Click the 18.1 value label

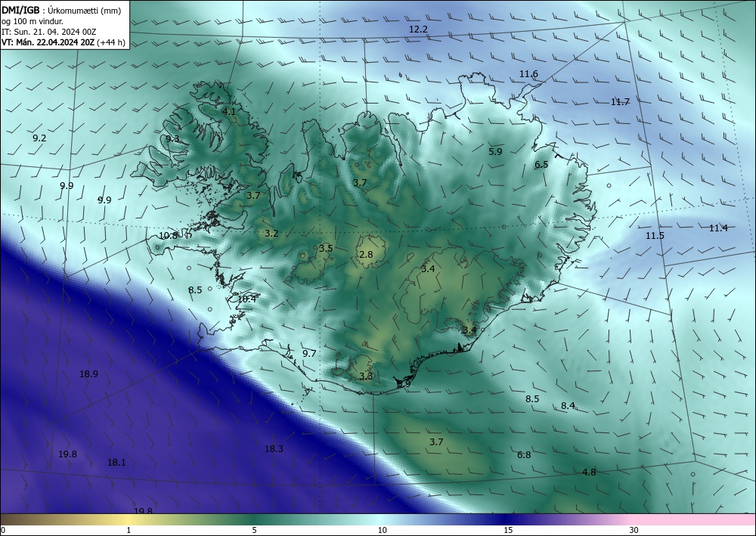tap(116, 462)
